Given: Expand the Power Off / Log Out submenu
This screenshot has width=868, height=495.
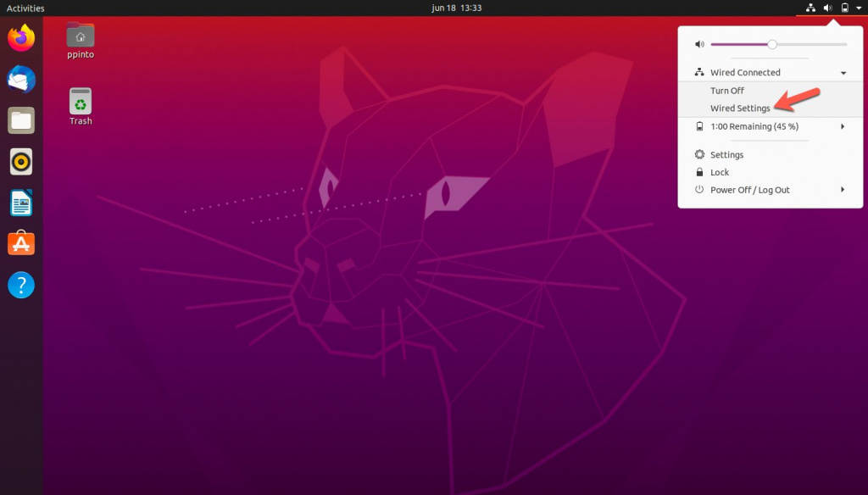Looking at the screenshot, I should pos(842,190).
